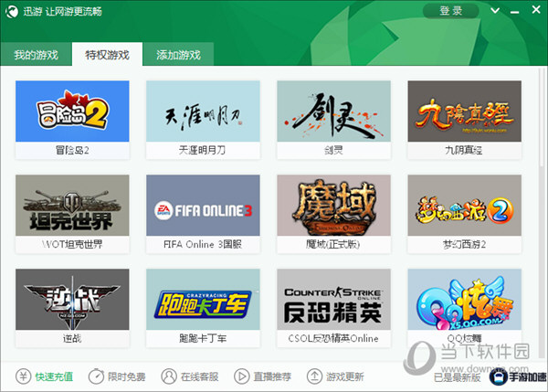Click the 快速充值 recharge icon
Screen dimensions: 548x392
[23, 376]
